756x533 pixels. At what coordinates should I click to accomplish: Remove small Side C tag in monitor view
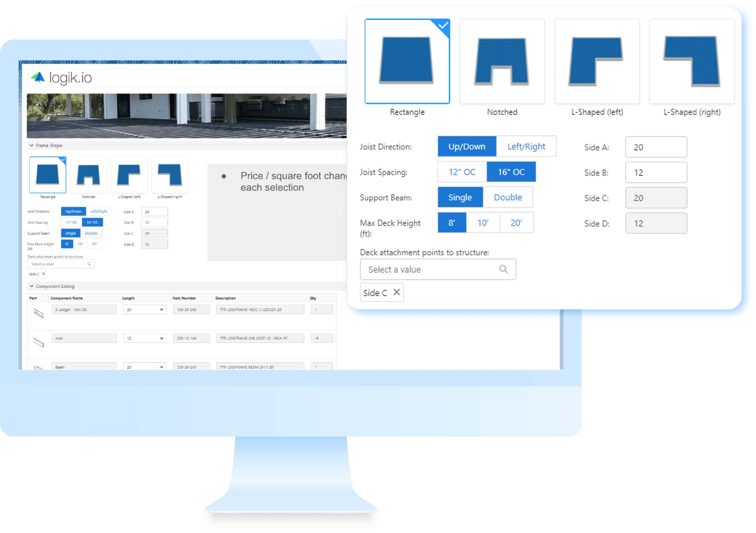point(43,274)
